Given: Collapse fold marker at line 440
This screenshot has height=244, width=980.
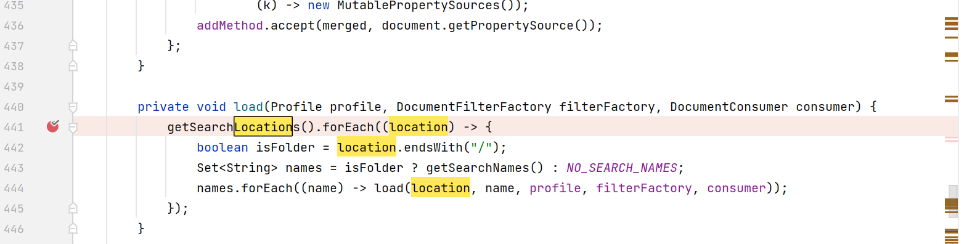Looking at the screenshot, I should [x=73, y=107].
